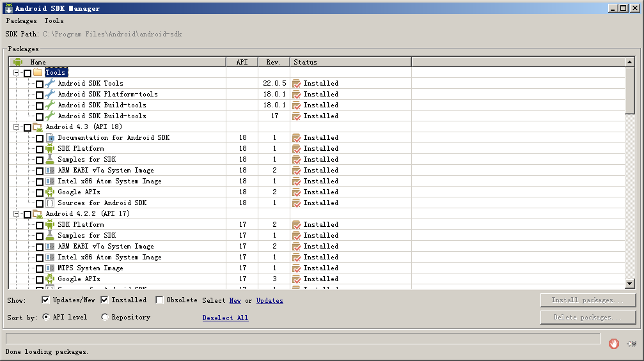The width and height of the screenshot is (644, 361).
Task: Enable the Obsolete show checkbox
Action: coord(159,300)
